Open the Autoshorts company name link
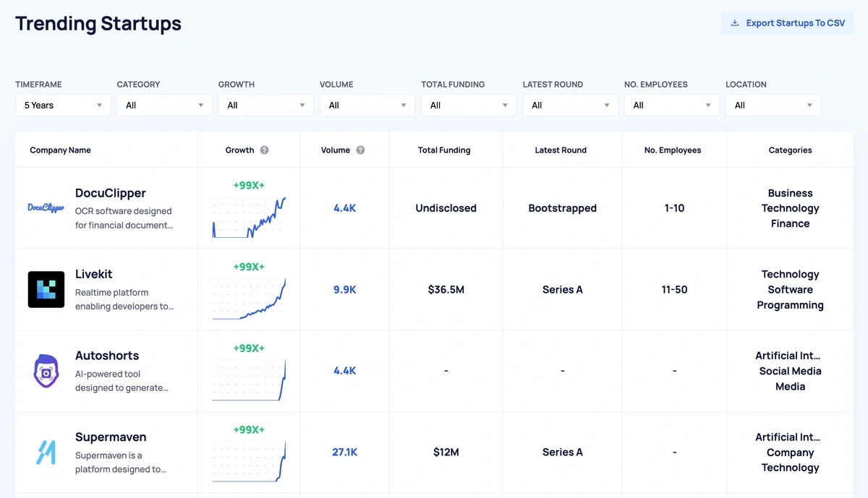This screenshot has width=868, height=498. [x=107, y=356]
